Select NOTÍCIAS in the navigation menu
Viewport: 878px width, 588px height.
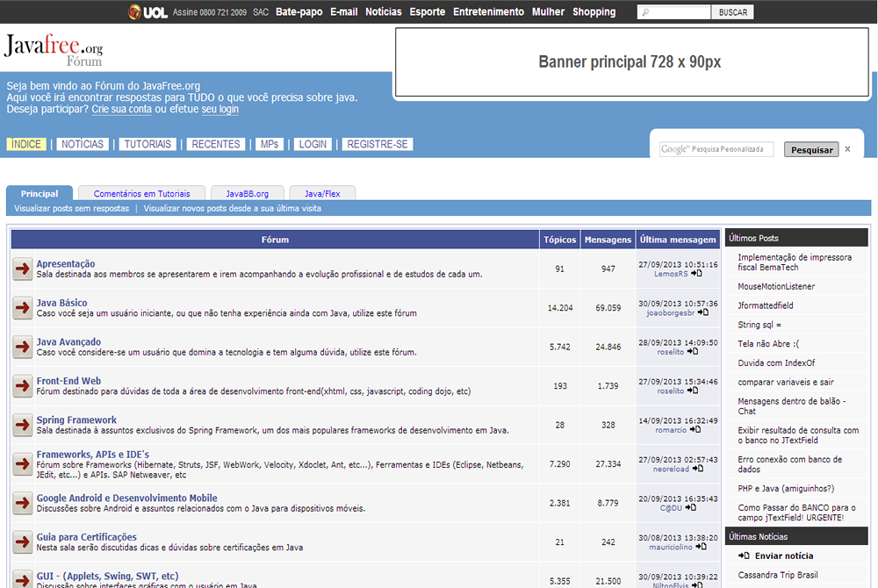click(x=83, y=144)
